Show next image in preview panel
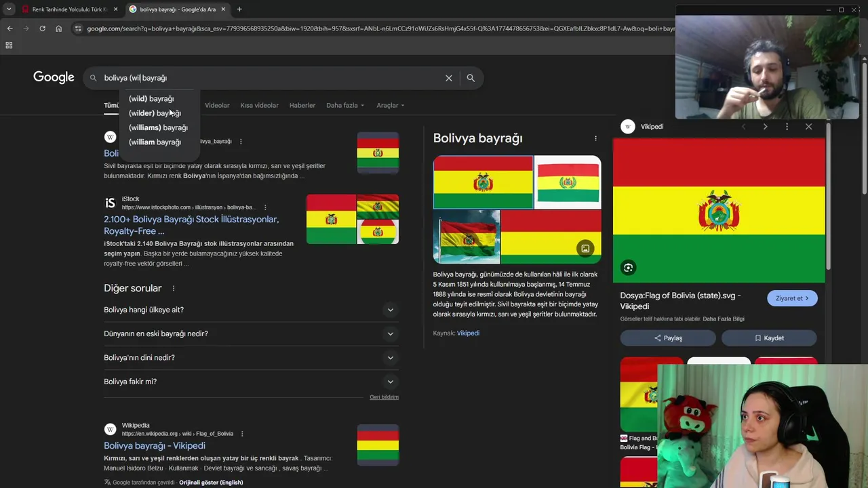This screenshot has width=868, height=488. coord(765,127)
